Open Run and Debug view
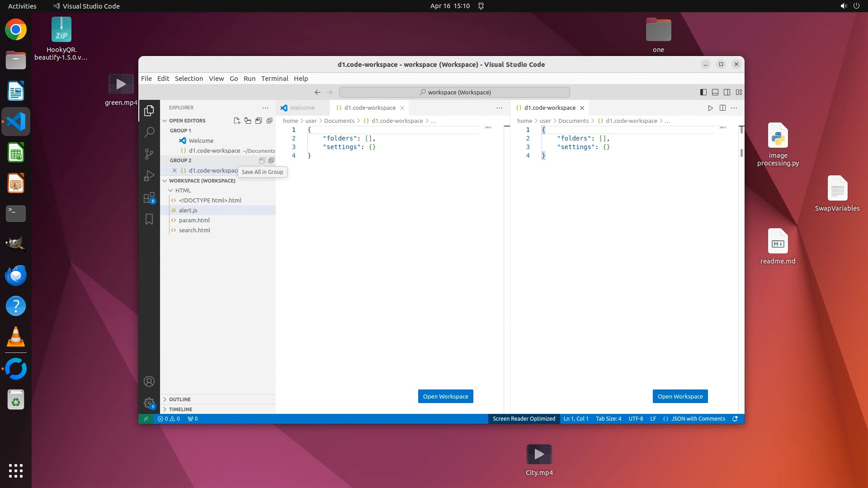Screen dimensions: 868x488 pos(149,176)
